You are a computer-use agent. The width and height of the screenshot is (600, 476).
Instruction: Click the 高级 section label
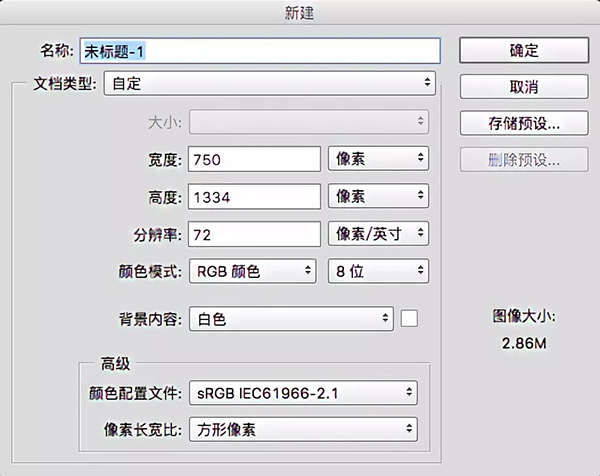click(115, 364)
